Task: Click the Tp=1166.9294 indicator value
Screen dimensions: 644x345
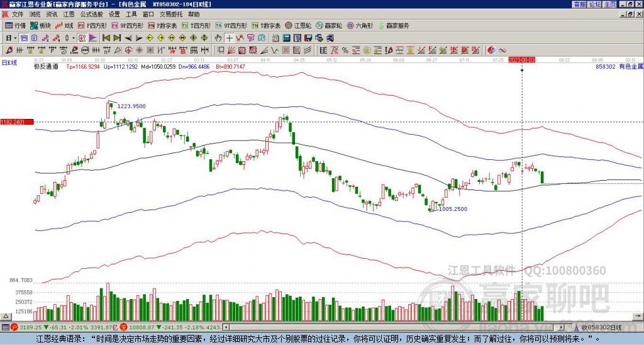Action: (83, 67)
